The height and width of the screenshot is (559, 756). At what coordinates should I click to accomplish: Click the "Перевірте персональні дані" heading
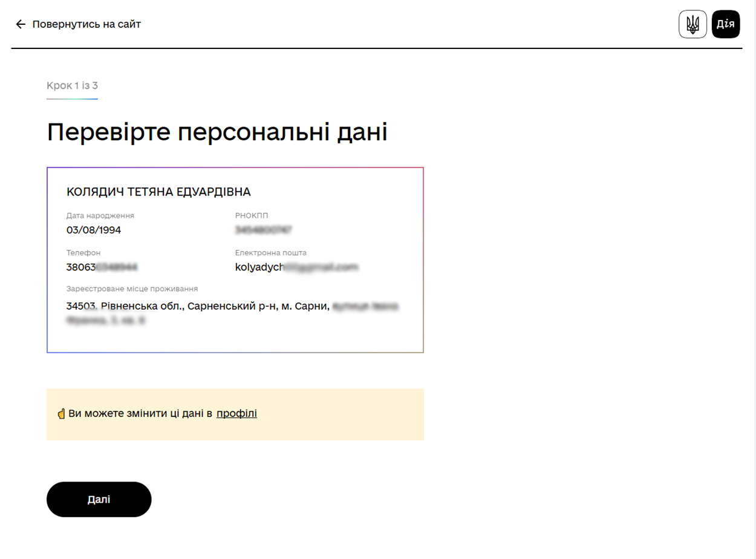tap(217, 132)
